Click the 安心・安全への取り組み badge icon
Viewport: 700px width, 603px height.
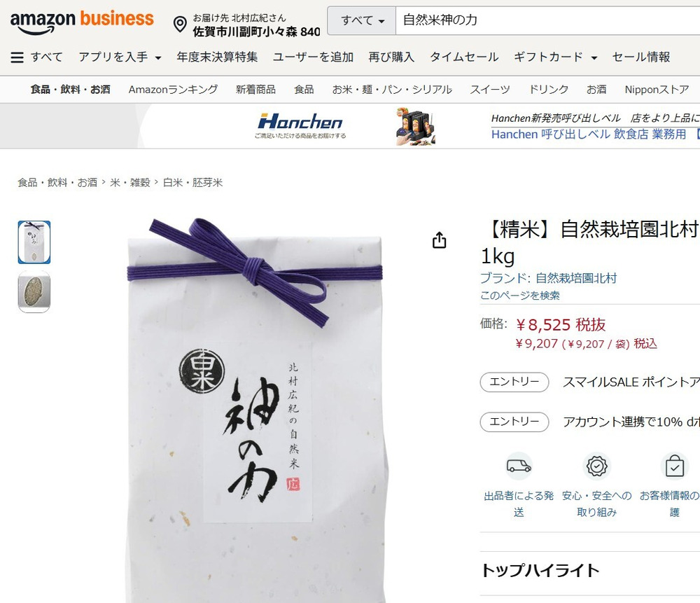tap(597, 466)
